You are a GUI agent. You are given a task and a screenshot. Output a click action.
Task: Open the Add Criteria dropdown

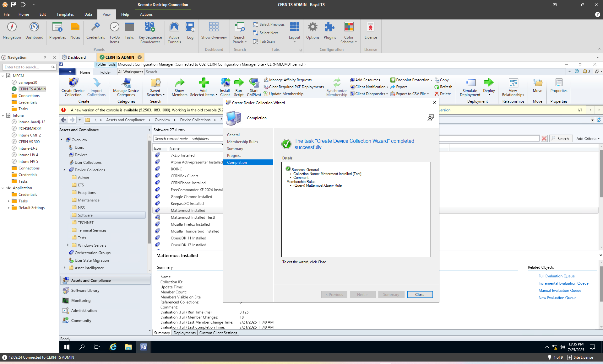[x=588, y=138]
